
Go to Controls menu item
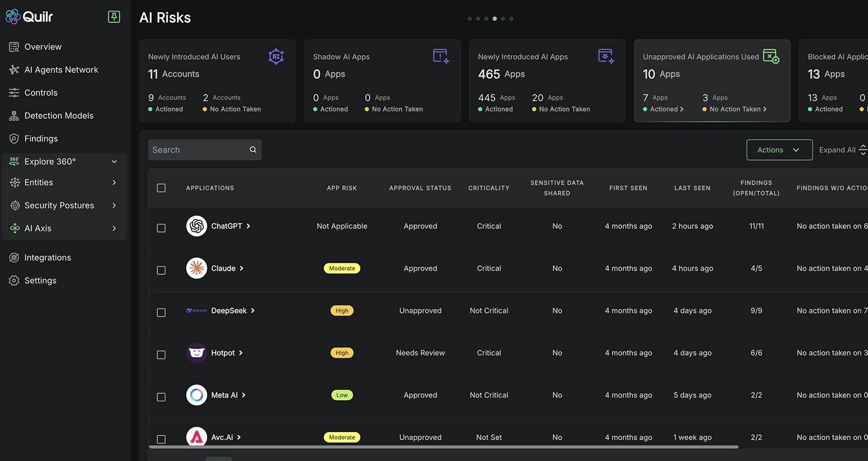coord(41,93)
